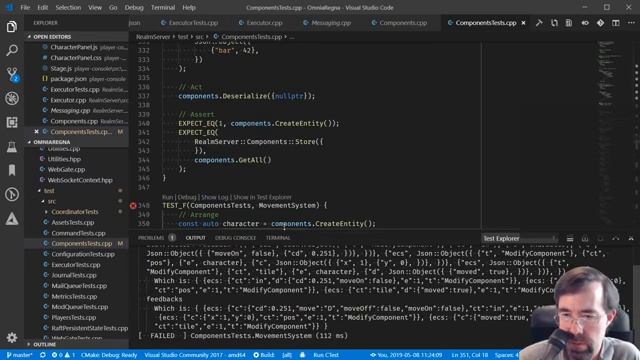Switch to the Debug Console tab
The width and height of the screenshot is (640, 360).
(235, 238)
